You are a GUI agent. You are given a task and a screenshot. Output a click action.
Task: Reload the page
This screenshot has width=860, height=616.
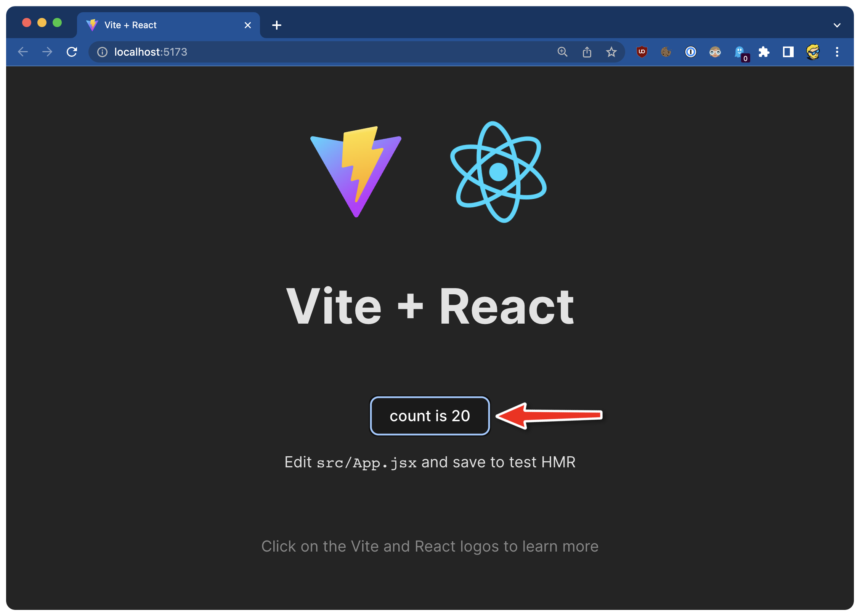[72, 52]
